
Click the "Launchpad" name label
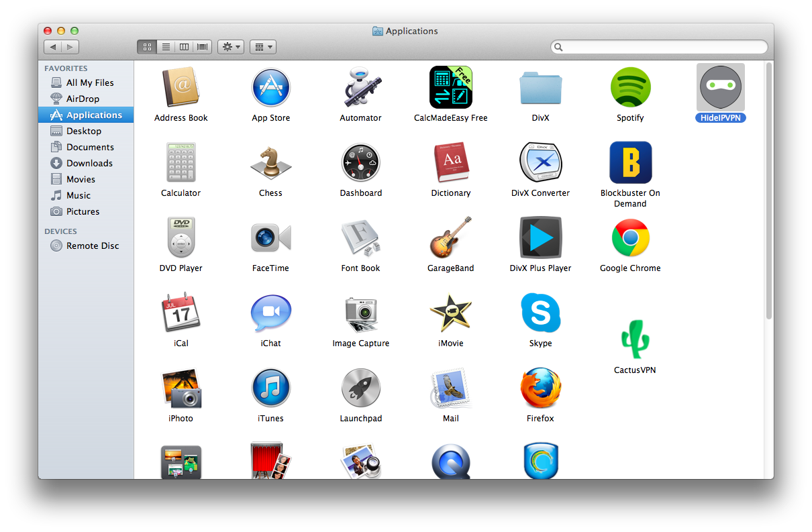pos(361,419)
